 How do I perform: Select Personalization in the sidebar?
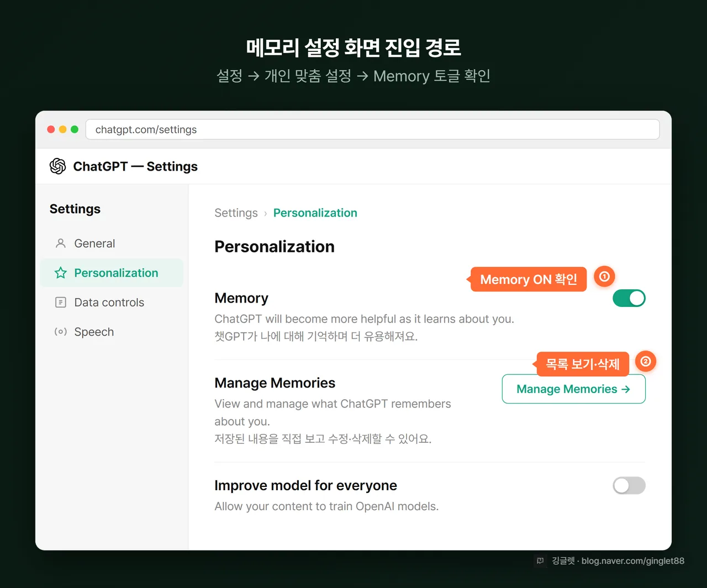(112, 273)
